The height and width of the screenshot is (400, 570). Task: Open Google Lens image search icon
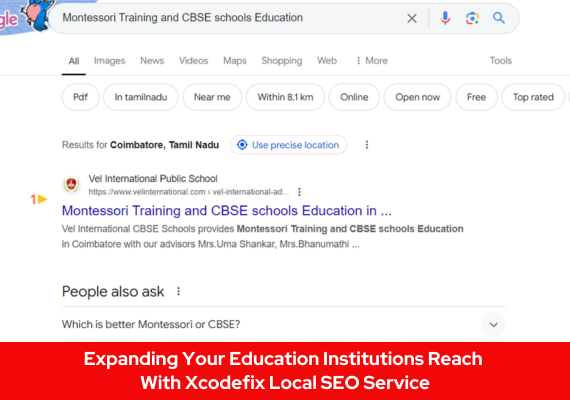(x=472, y=18)
